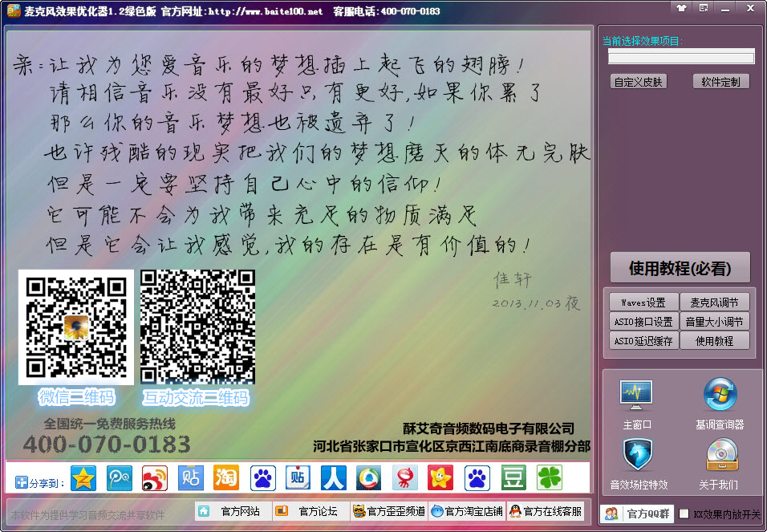Click Baidu paw icon next to Taobao icon

[262, 478]
